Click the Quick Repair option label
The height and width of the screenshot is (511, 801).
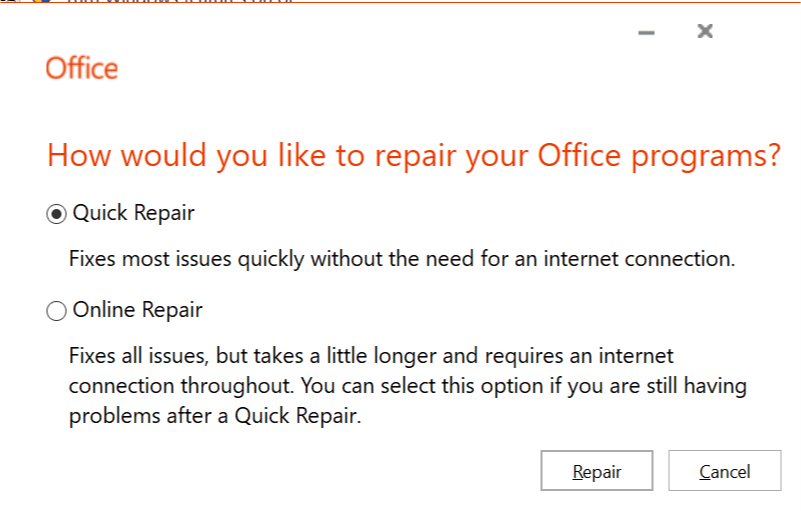click(133, 213)
